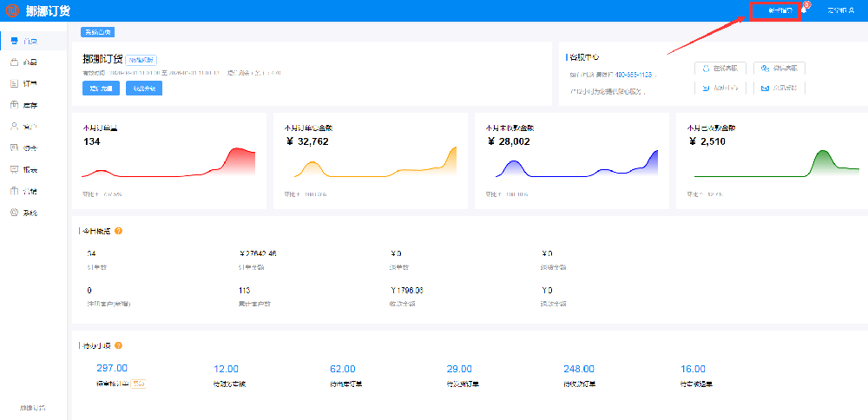Open 商品 shopping bag icon in sidebar

point(23,62)
